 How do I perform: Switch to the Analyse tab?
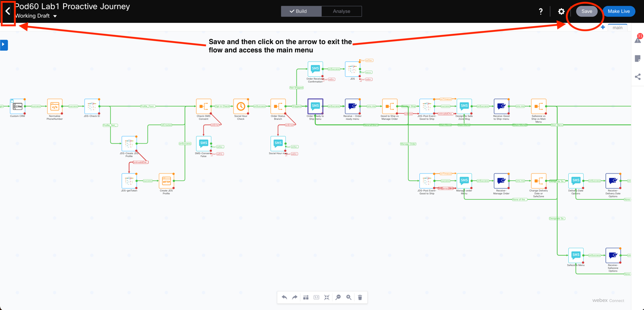(341, 11)
